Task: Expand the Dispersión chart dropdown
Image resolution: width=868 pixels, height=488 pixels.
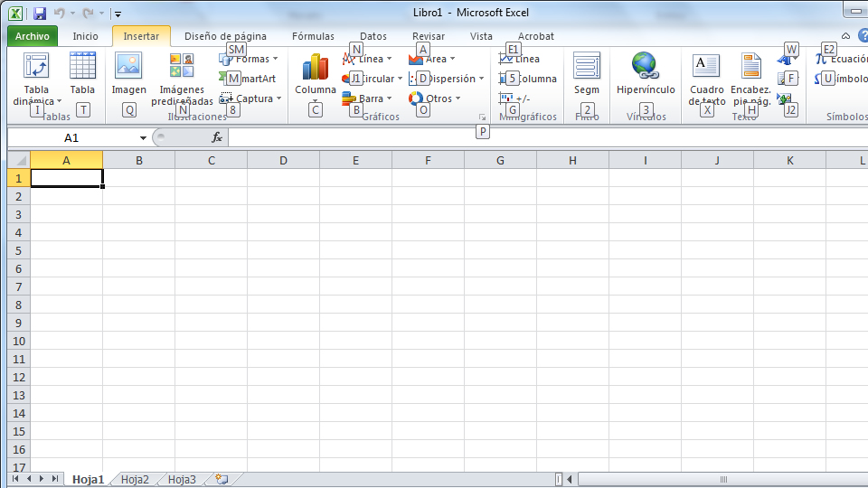Action: coord(481,79)
